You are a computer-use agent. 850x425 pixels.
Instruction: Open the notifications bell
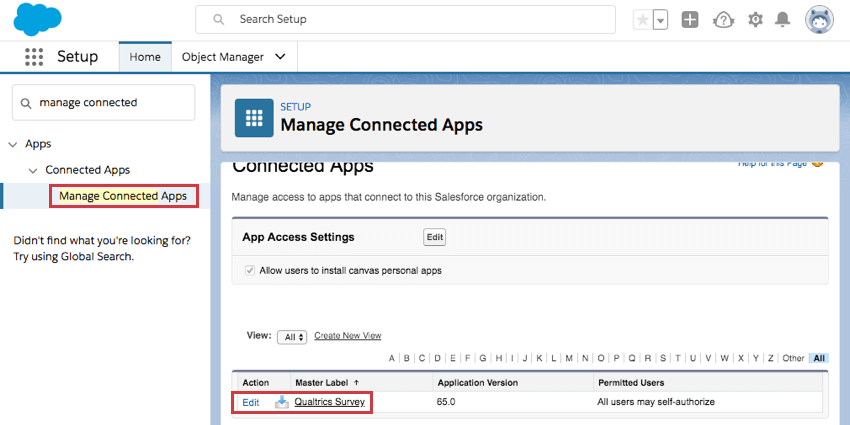782,20
